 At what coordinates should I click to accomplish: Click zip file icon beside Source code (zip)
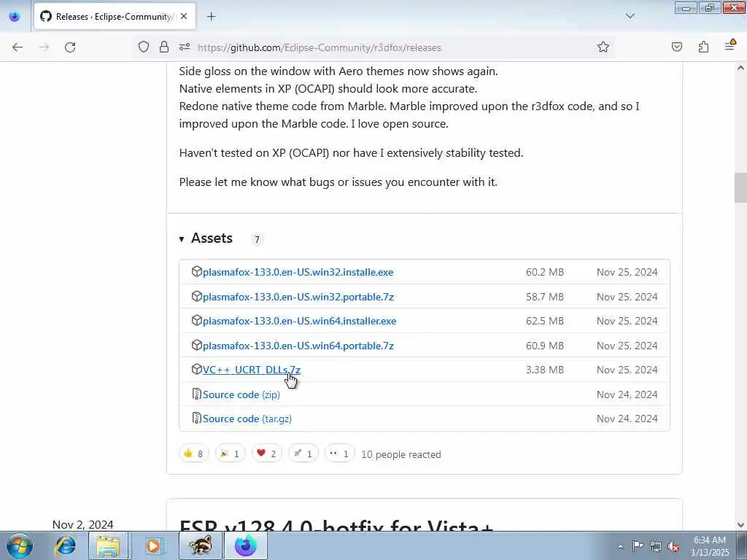[196, 394]
